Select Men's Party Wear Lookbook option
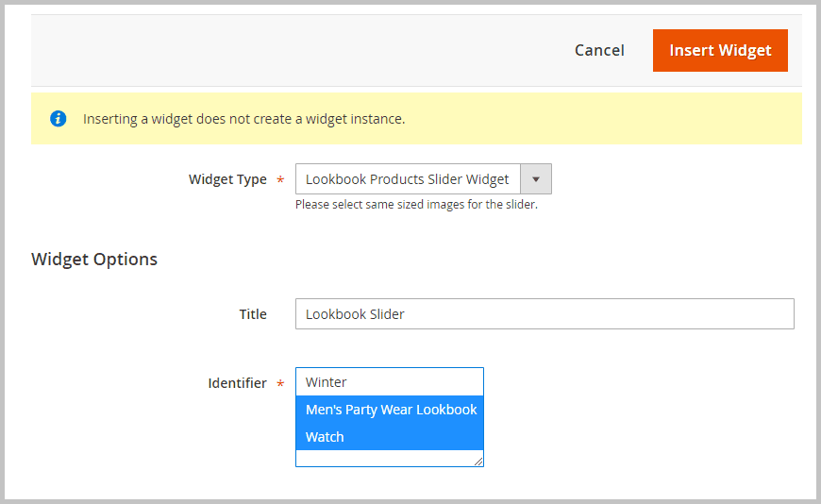Viewport: 821px width, 504px height. point(390,410)
